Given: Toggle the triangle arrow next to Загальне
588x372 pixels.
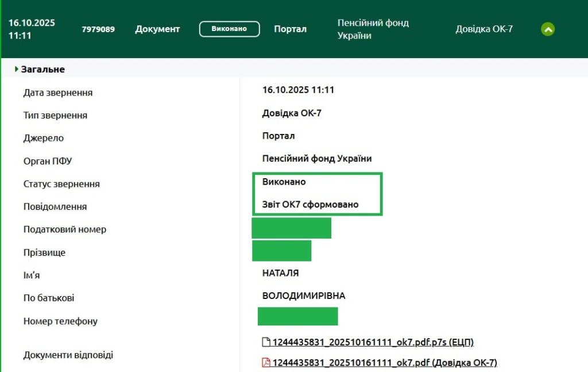Looking at the screenshot, I should (x=17, y=69).
